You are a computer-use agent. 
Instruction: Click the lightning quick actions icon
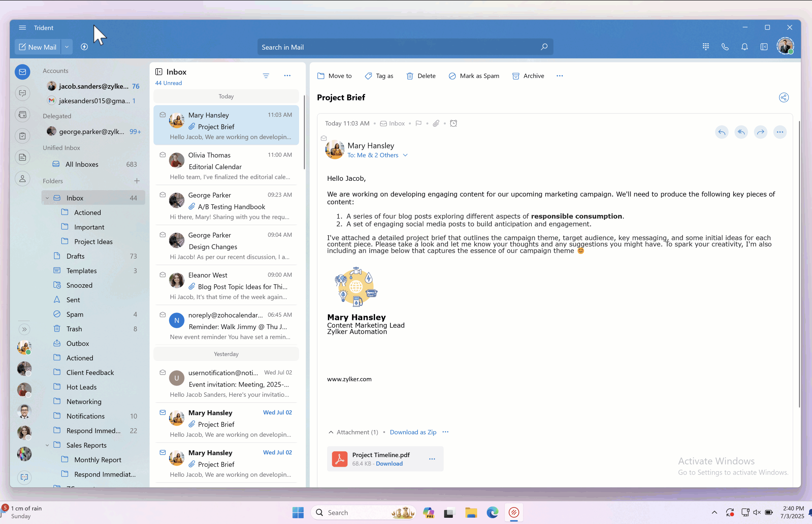click(84, 47)
